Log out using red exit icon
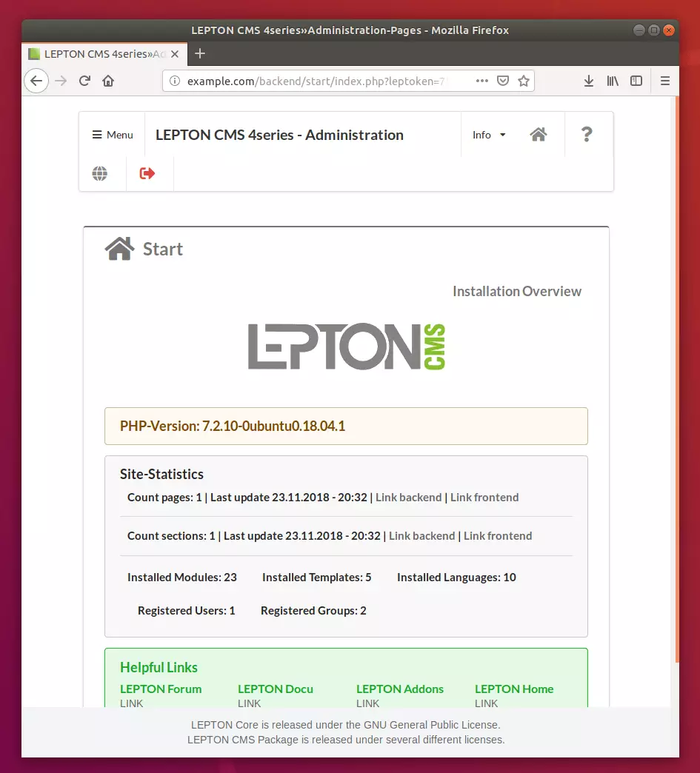Viewport: 700px width, 773px height. coord(147,173)
